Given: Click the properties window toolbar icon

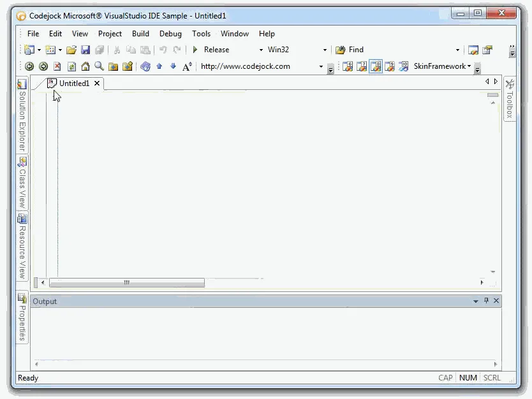Looking at the screenshot, I should click(x=487, y=50).
